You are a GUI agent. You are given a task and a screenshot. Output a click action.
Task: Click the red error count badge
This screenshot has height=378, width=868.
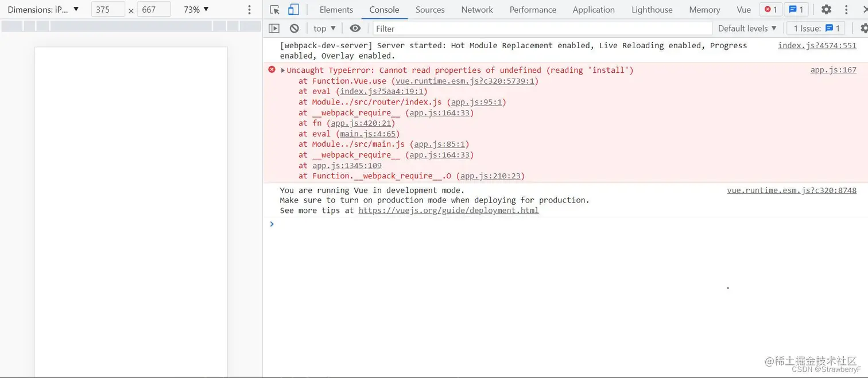(x=770, y=10)
